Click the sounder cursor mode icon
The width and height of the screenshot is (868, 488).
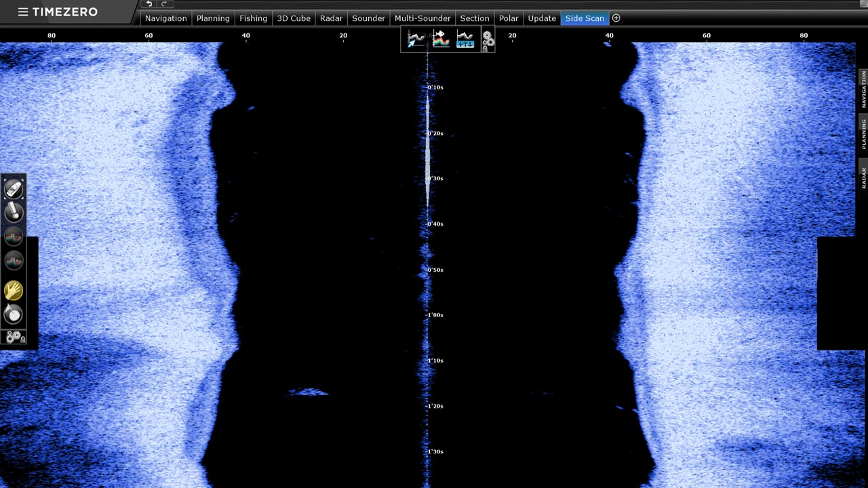(x=416, y=40)
